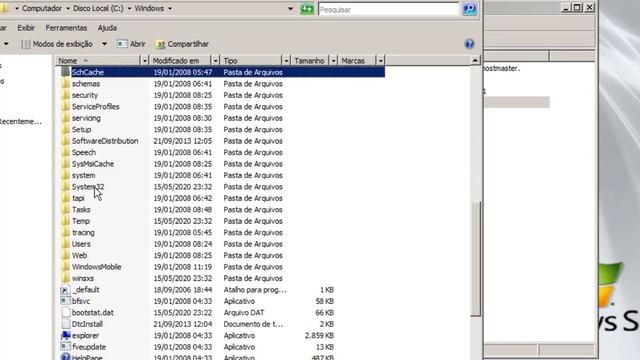Click the search magnifier icon

point(470,9)
